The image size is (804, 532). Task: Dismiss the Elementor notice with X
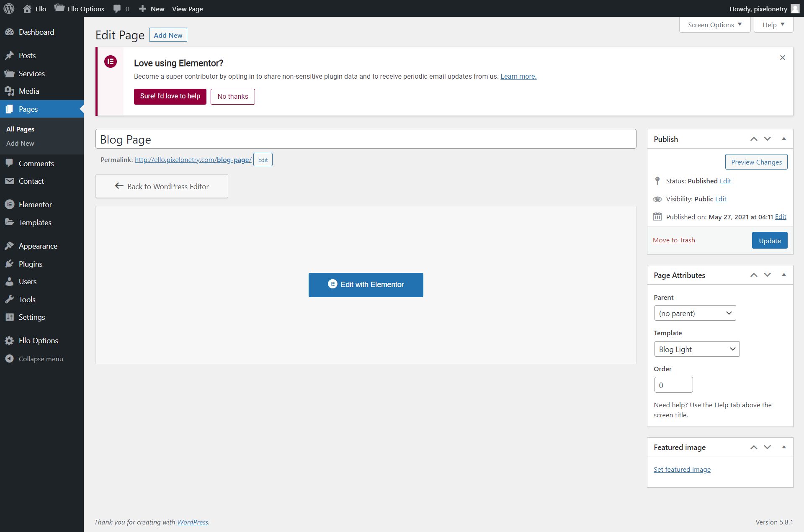pyautogui.click(x=782, y=58)
